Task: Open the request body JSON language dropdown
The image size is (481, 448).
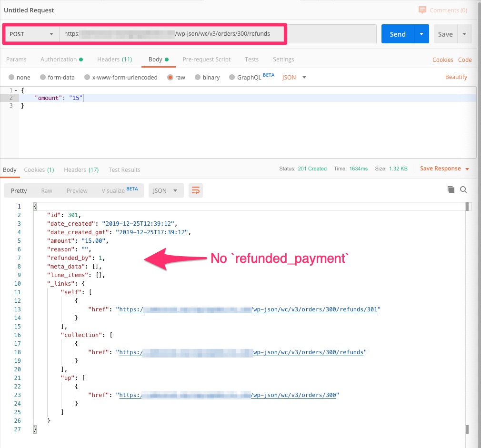Action: (x=294, y=77)
